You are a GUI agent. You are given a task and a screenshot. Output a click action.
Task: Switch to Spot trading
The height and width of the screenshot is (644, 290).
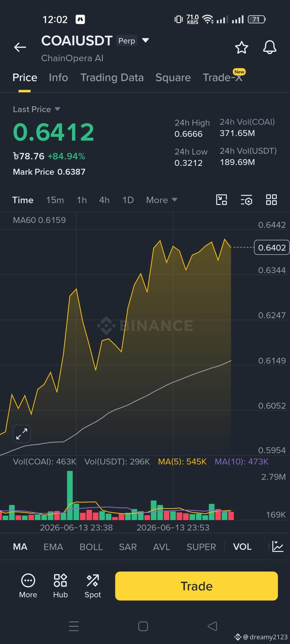[x=93, y=586]
